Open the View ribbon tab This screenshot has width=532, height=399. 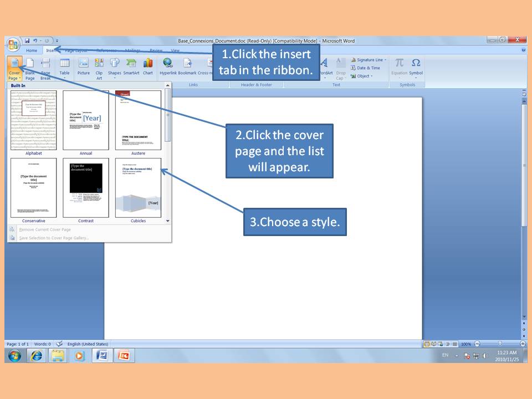(175, 50)
